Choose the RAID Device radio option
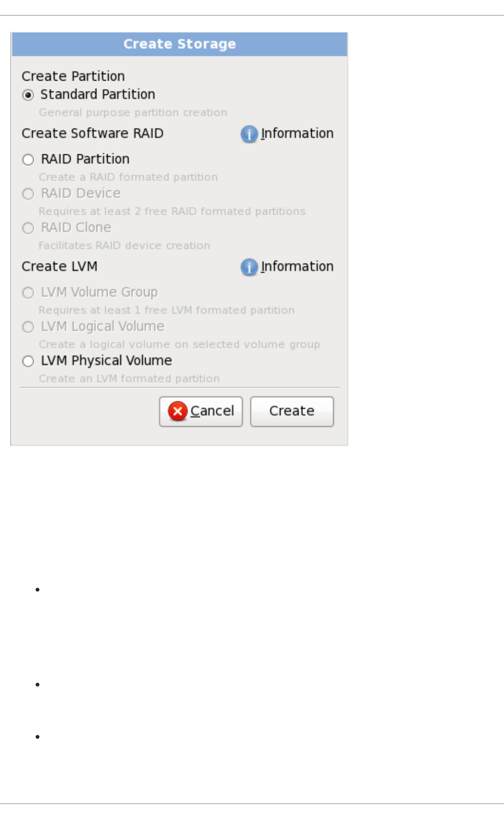This screenshot has height=819, width=504. [x=28, y=194]
